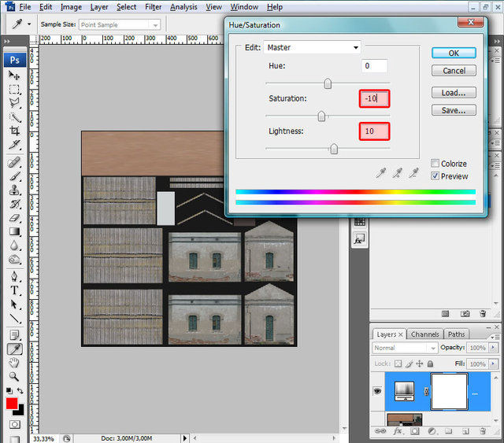Select the Type tool
Image resolution: width=504 pixels, height=443 pixels.
(14, 290)
